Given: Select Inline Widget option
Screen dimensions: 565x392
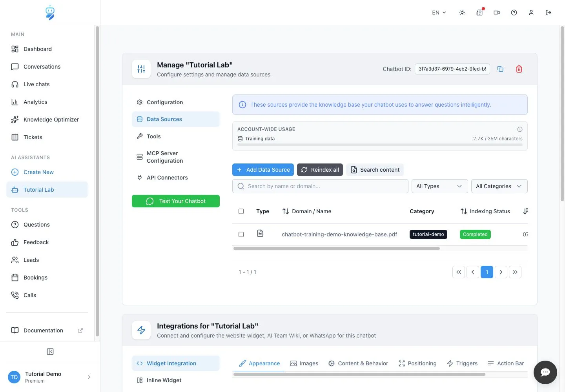Looking at the screenshot, I should [176, 380].
